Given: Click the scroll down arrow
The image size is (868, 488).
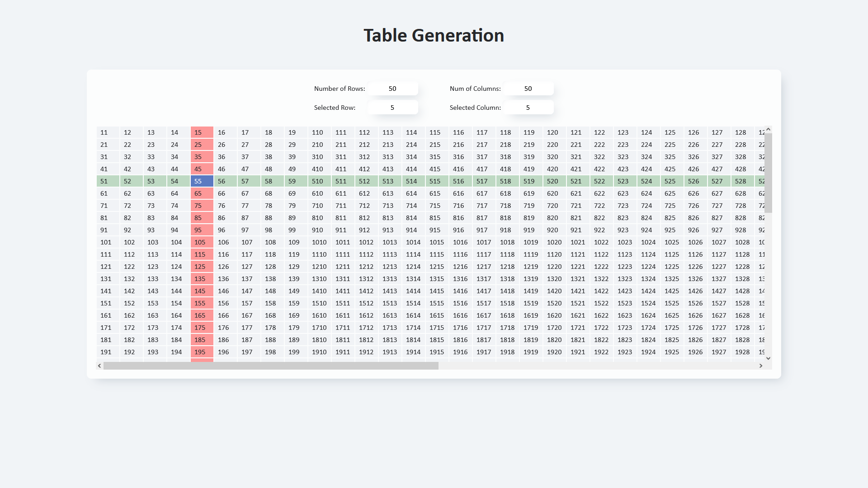Looking at the screenshot, I should (x=768, y=358).
